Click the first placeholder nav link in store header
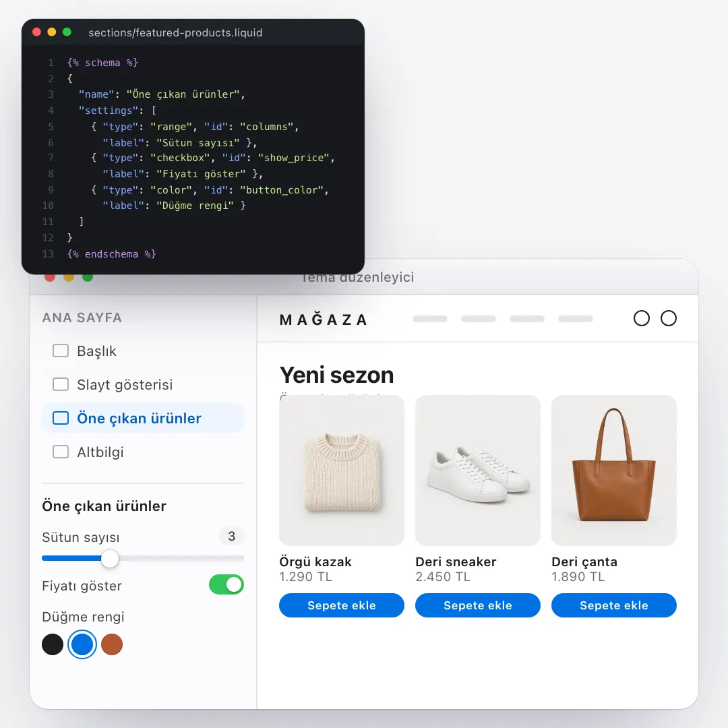Screen dimensions: 728x728 point(430,318)
